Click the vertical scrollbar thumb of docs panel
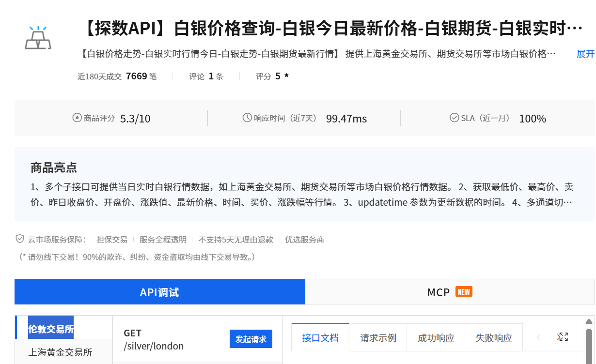Image resolution: width=596 pixels, height=364 pixels. tap(589, 346)
